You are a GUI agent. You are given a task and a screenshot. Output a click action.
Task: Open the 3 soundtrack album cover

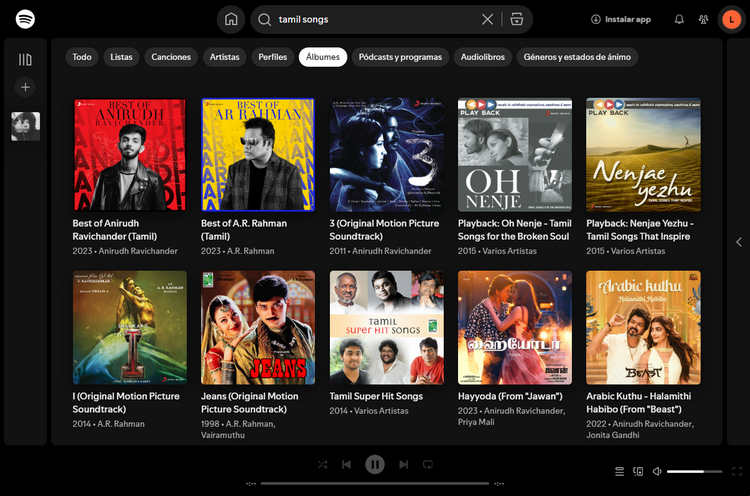click(386, 155)
